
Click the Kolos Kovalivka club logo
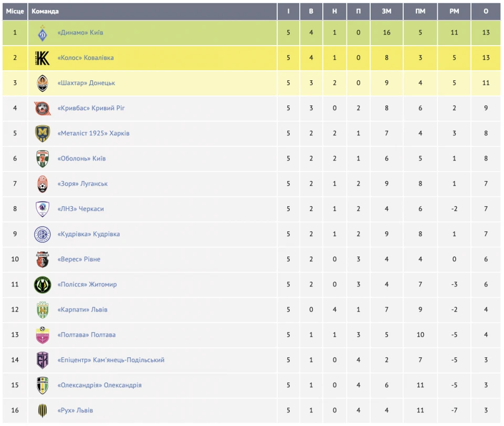tap(43, 58)
